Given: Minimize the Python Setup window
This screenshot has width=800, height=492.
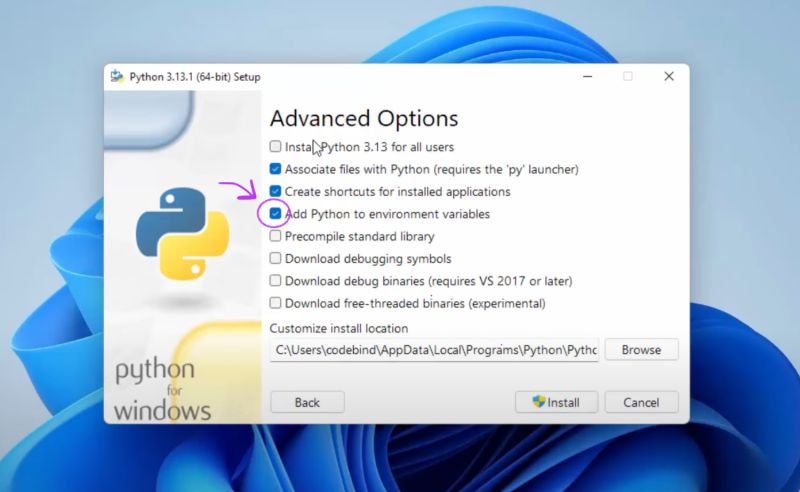Looking at the screenshot, I should point(588,77).
